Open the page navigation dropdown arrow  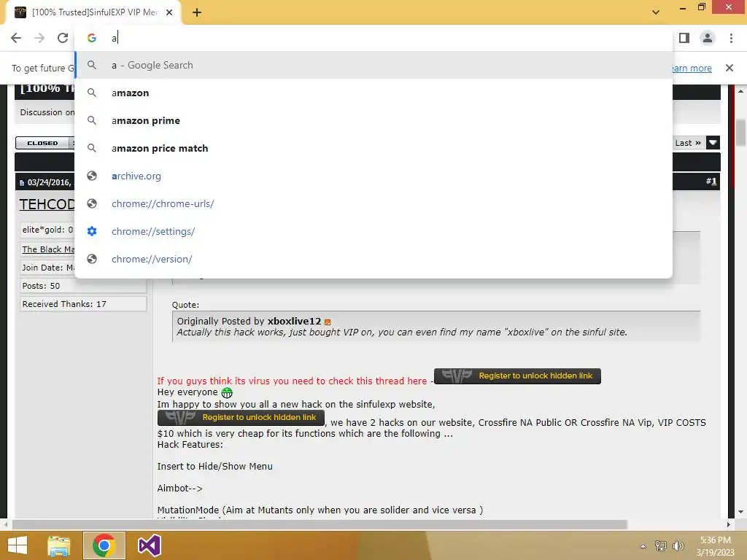(x=713, y=142)
